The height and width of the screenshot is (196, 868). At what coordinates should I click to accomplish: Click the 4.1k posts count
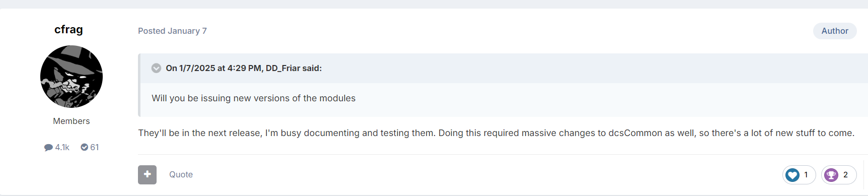(62, 147)
